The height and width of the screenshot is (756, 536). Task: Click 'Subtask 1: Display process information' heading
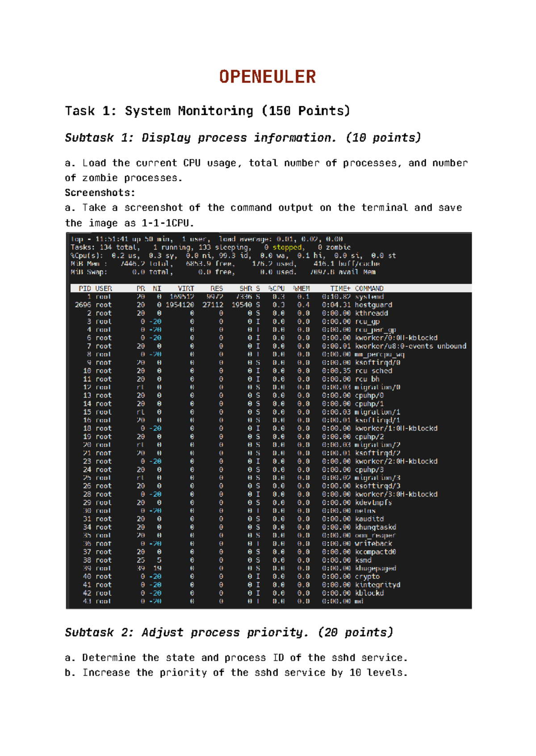pos(243,137)
